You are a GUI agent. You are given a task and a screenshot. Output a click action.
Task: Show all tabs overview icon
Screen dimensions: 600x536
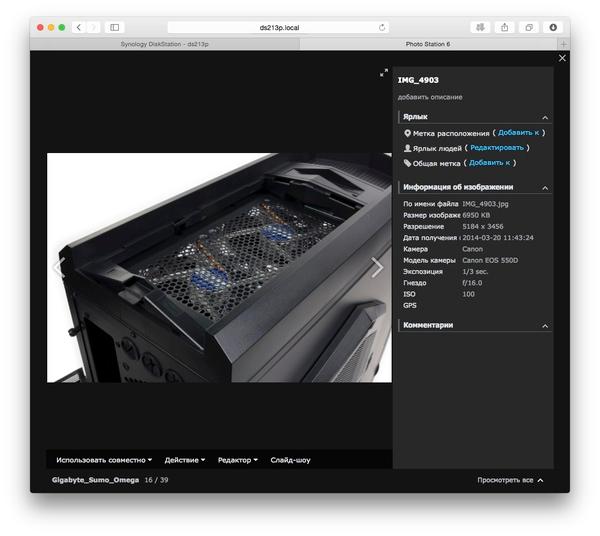(529, 27)
